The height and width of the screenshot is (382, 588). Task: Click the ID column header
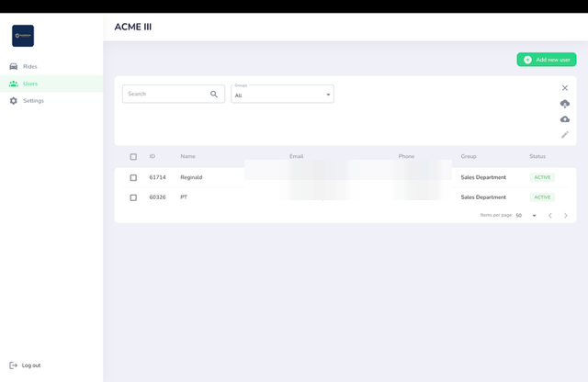153,156
